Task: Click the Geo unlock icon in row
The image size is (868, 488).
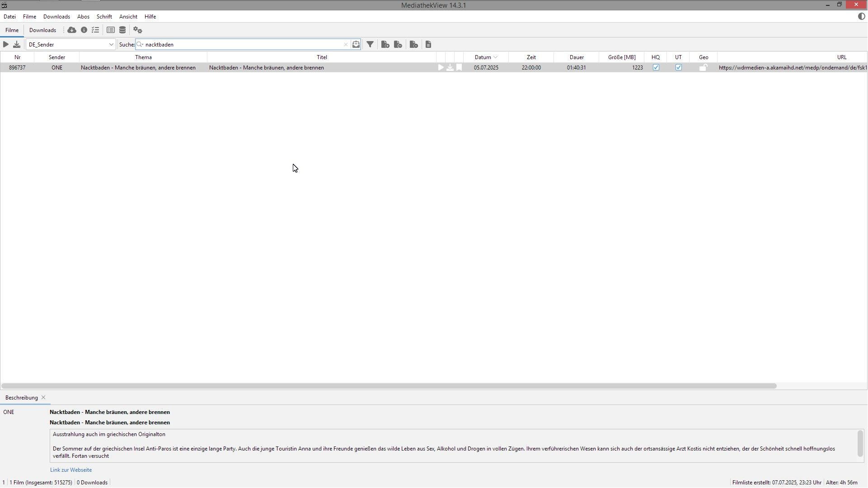Action: point(704,68)
